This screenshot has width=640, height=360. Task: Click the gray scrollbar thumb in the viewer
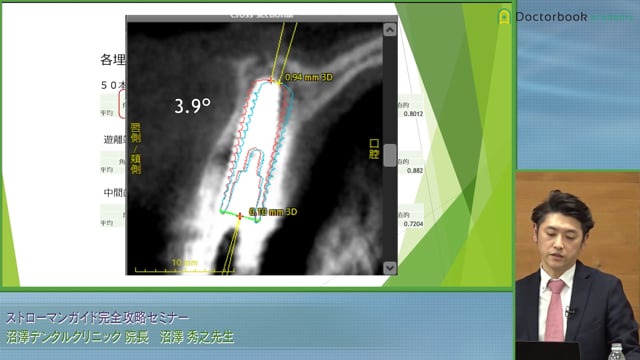coord(390,155)
